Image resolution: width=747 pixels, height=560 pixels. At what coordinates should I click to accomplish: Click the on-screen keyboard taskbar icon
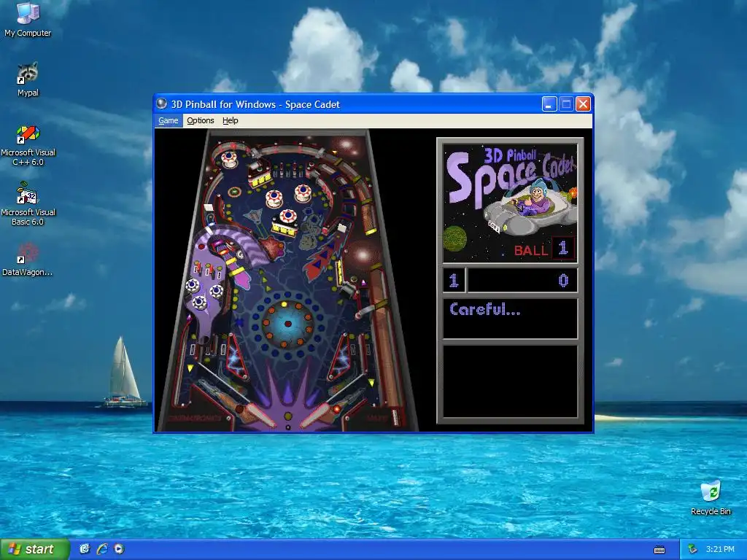(x=659, y=550)
